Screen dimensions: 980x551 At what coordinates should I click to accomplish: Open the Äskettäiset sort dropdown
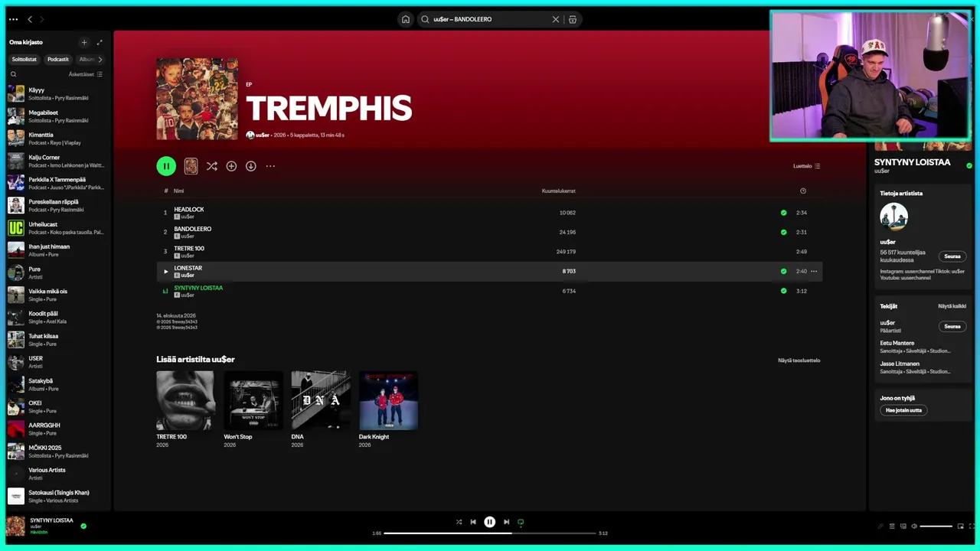click(x=85, y=74)
